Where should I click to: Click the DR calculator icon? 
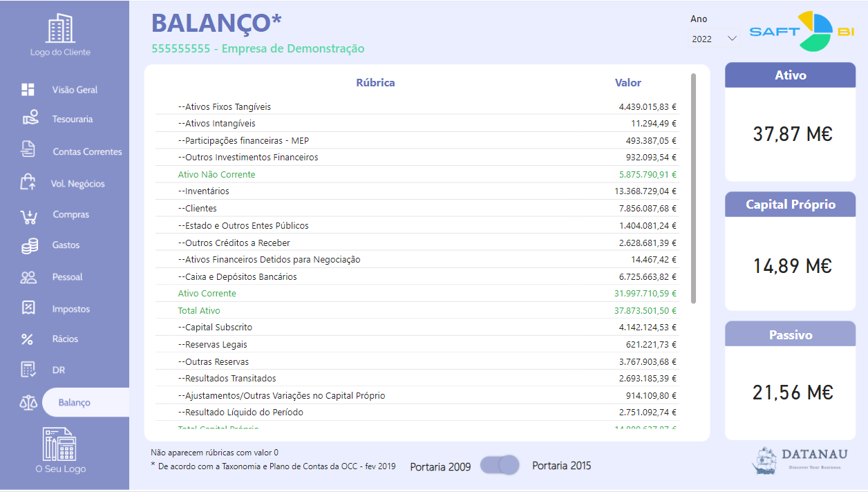28,370
